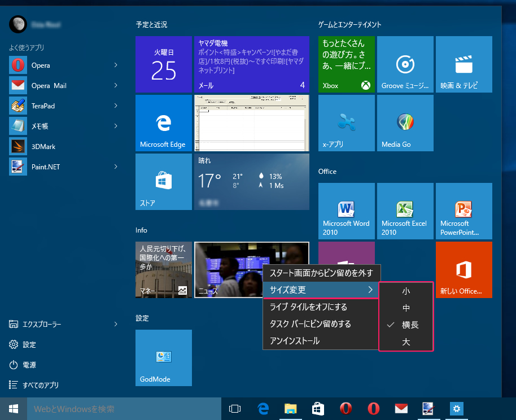Open the GodMode tile
This screenshot has width=516, height=420.
164,358
